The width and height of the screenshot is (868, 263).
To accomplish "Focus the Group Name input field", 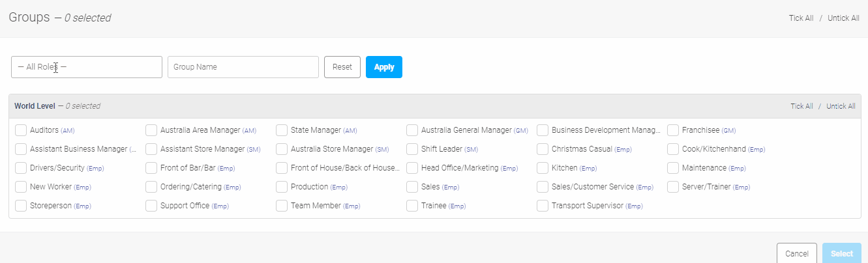I will (243, 67).
